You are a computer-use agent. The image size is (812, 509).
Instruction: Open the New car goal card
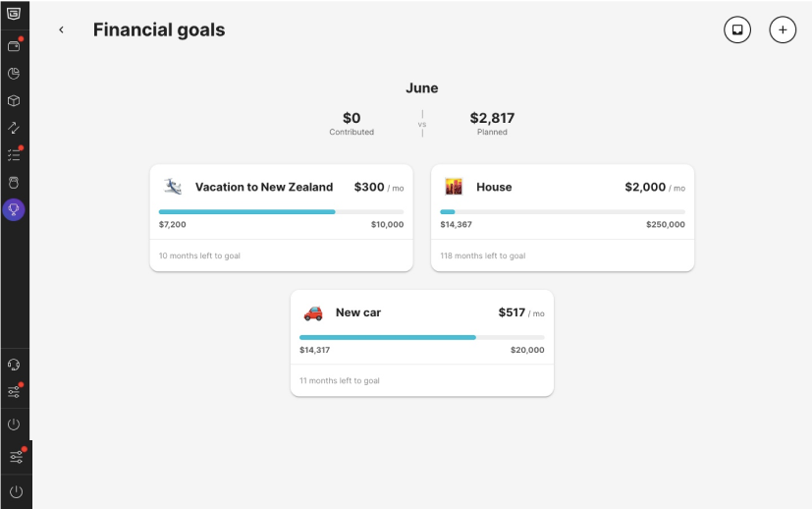click(x=422, y=343)
